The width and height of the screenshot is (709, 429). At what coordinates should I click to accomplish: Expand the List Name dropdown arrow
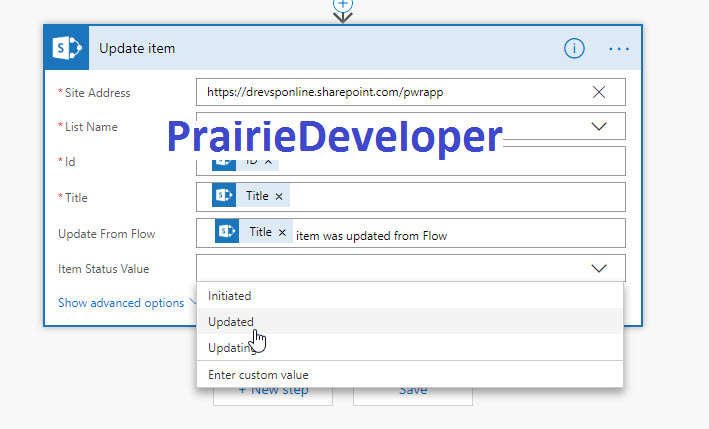(x=599, y=127)
